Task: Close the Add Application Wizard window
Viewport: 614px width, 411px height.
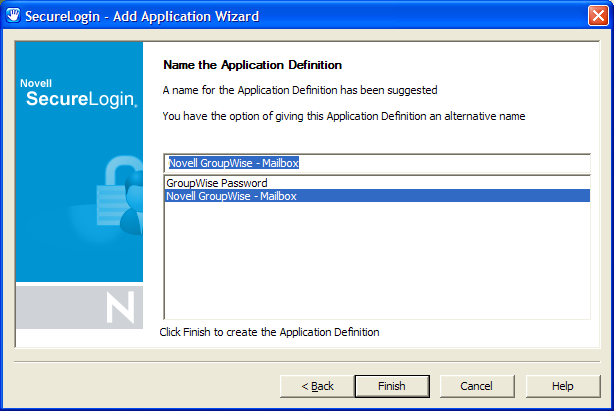Action: (x=597, y=16)
